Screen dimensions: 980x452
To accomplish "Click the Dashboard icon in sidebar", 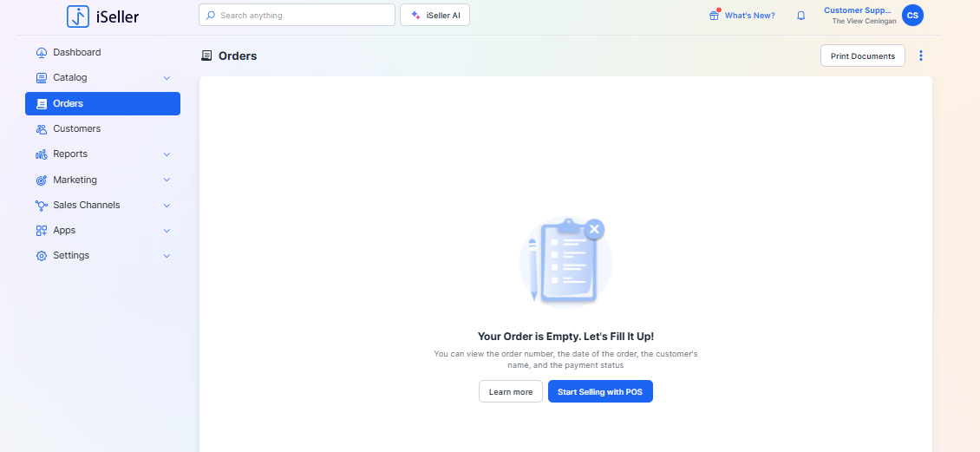I will tap(41, 53).
